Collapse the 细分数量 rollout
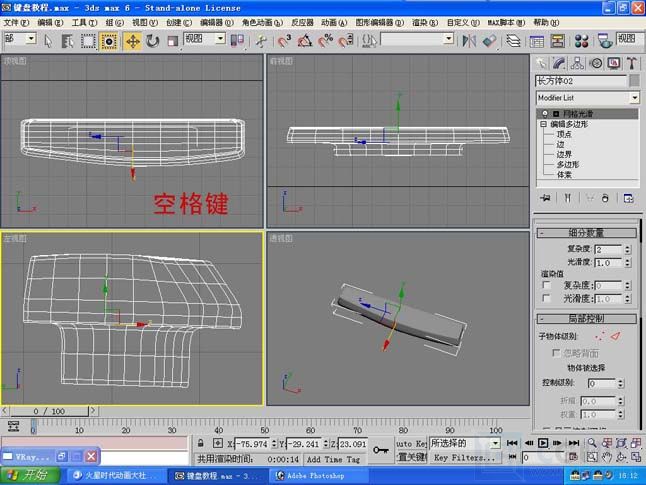Image resolution: width=646 pixels, height=485 pixels. 586,233
